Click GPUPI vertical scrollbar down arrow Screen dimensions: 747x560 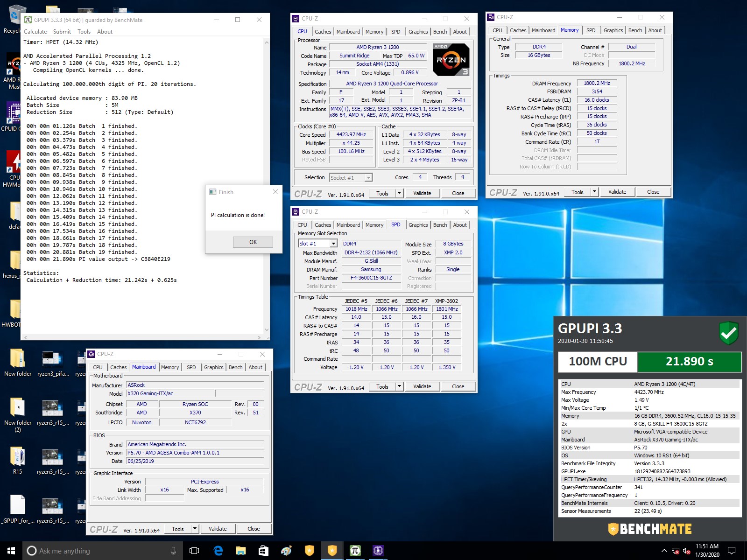point(267,330)
